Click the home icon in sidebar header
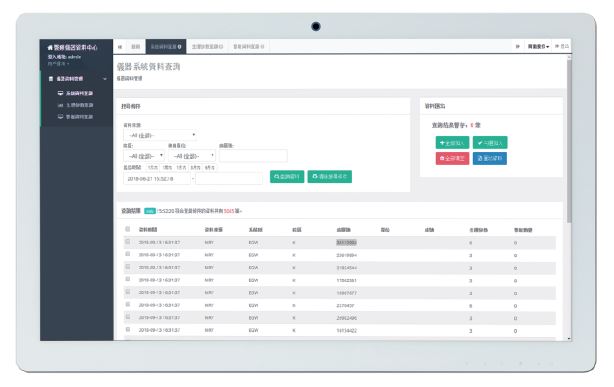This screenshot has width=614, height=387. 50,47
